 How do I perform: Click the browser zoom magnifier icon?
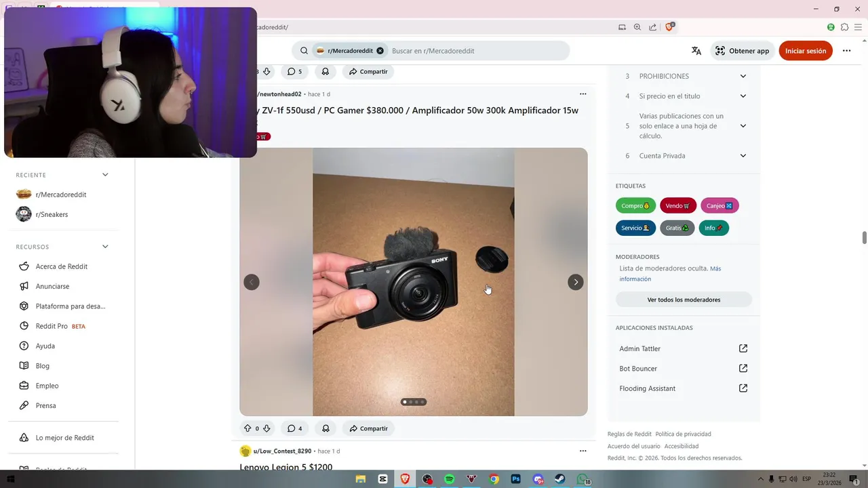637,27
